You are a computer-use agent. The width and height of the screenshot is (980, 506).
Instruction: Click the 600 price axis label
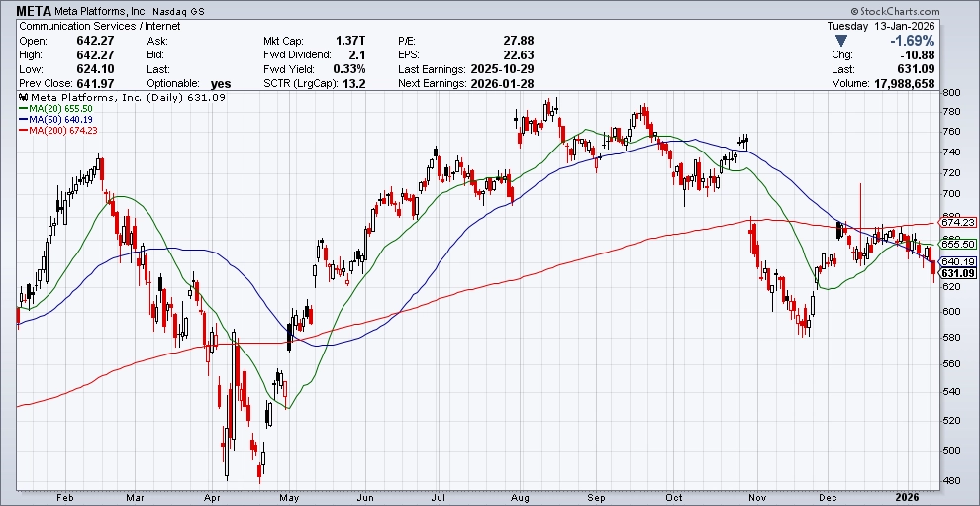point(951,312)
